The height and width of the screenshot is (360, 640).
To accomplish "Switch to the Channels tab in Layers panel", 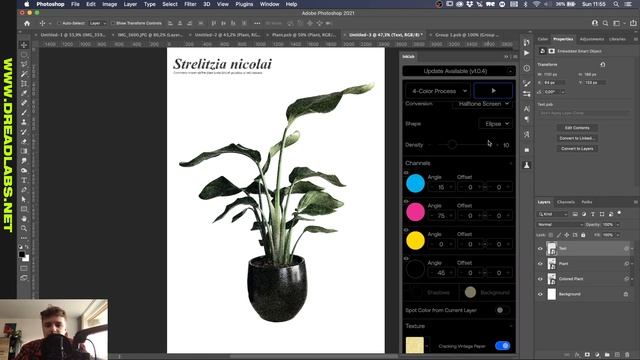I will (x=566, y=202).
